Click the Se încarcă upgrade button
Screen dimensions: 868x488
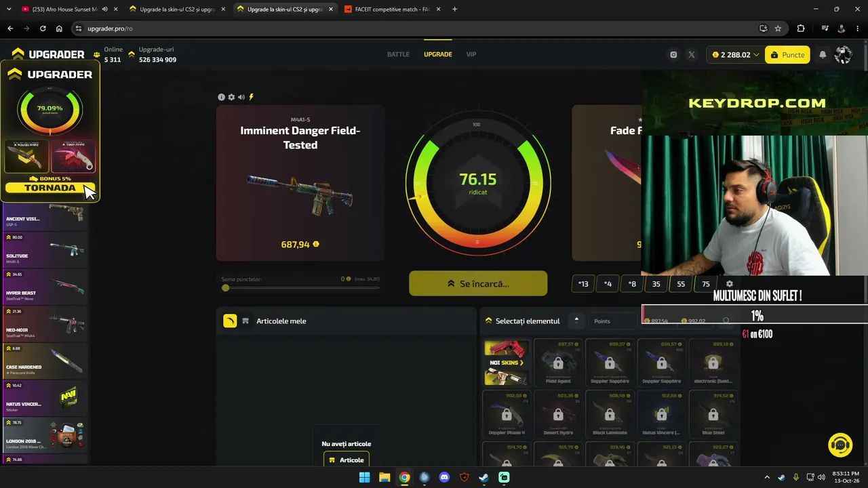[x=478, y=283]
